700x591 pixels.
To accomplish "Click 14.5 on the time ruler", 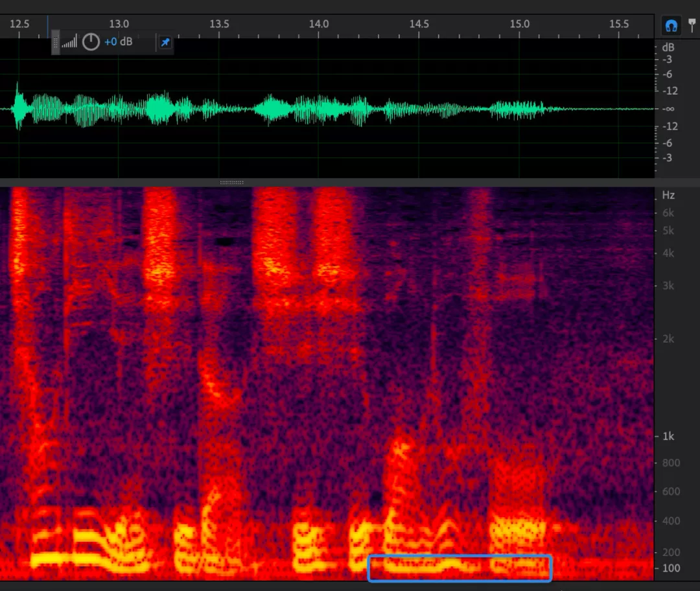I will coord(419,24).
